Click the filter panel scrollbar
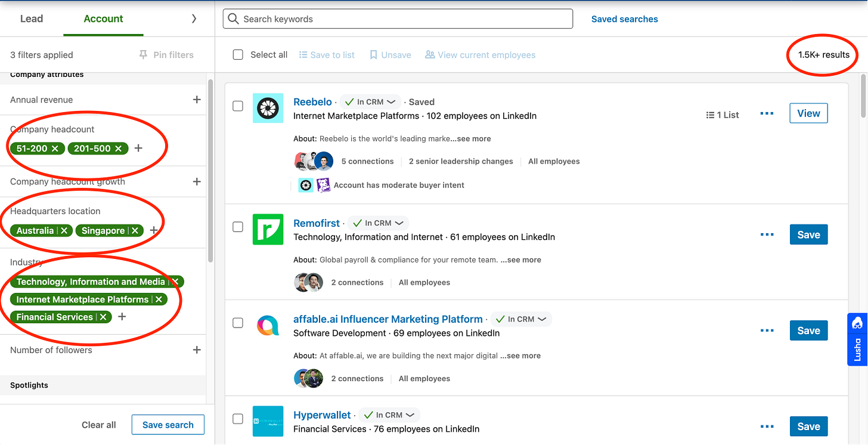This screenshot has height=445, width=868. pos(210,170)
